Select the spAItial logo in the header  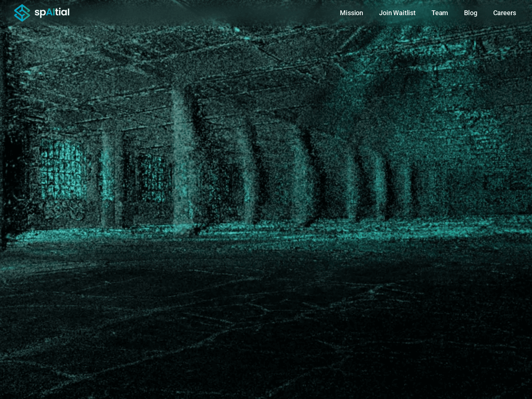pos(42,13)
